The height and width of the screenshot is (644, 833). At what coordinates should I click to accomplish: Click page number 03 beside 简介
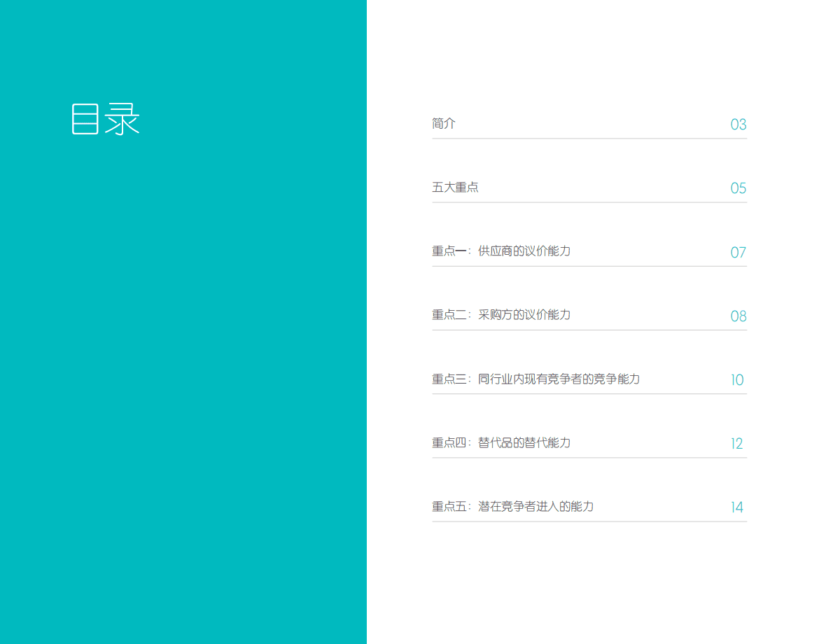click(739, 125)
